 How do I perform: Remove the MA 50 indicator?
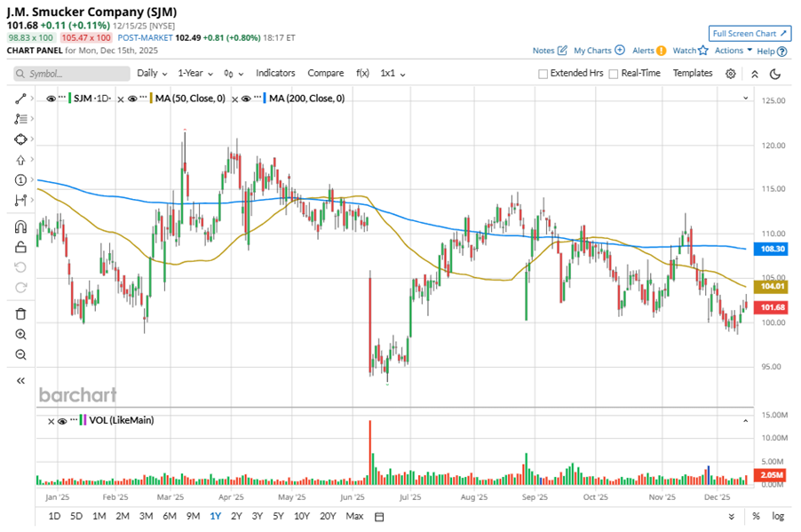pos(121,99)
